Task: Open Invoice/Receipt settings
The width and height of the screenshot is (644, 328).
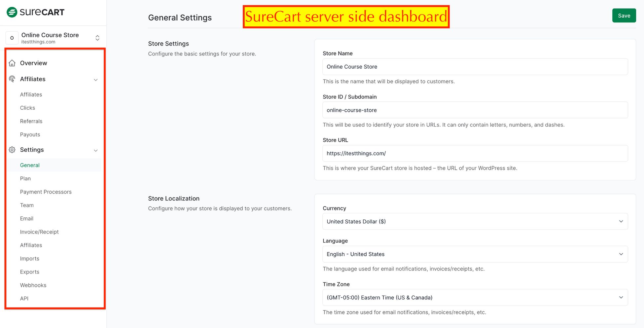Action: [x=39, y=232]
